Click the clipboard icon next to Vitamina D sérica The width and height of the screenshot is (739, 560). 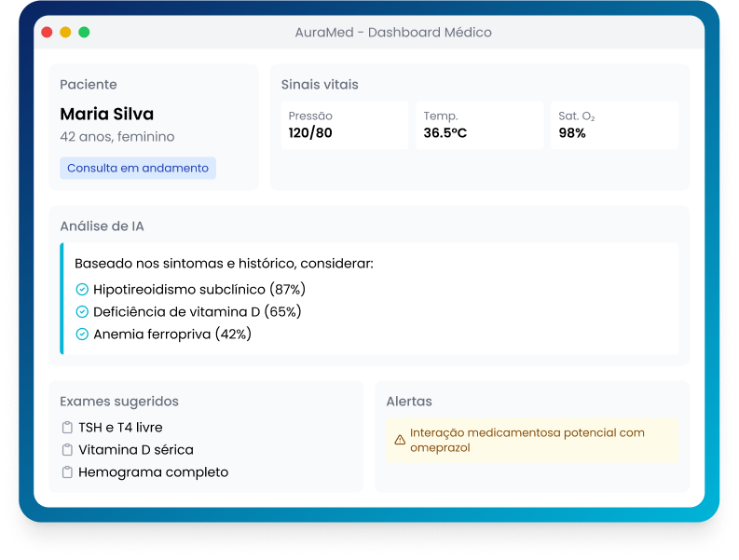pos(66,450)
